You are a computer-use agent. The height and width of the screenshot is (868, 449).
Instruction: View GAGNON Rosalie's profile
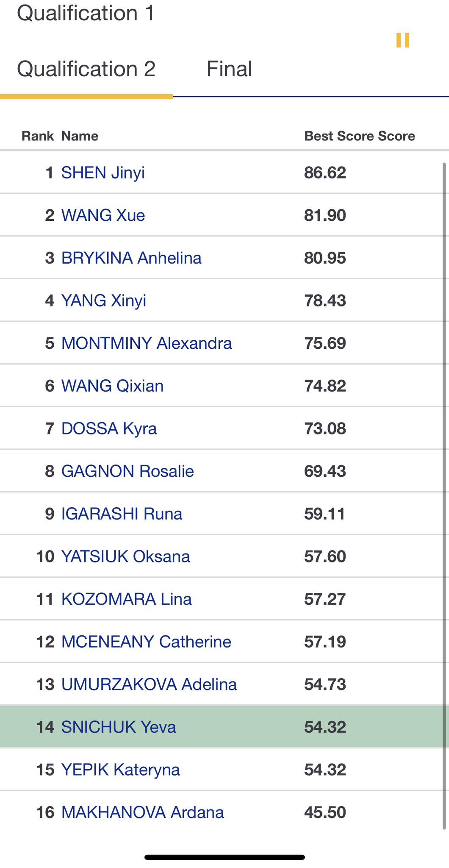pos(127,471)
